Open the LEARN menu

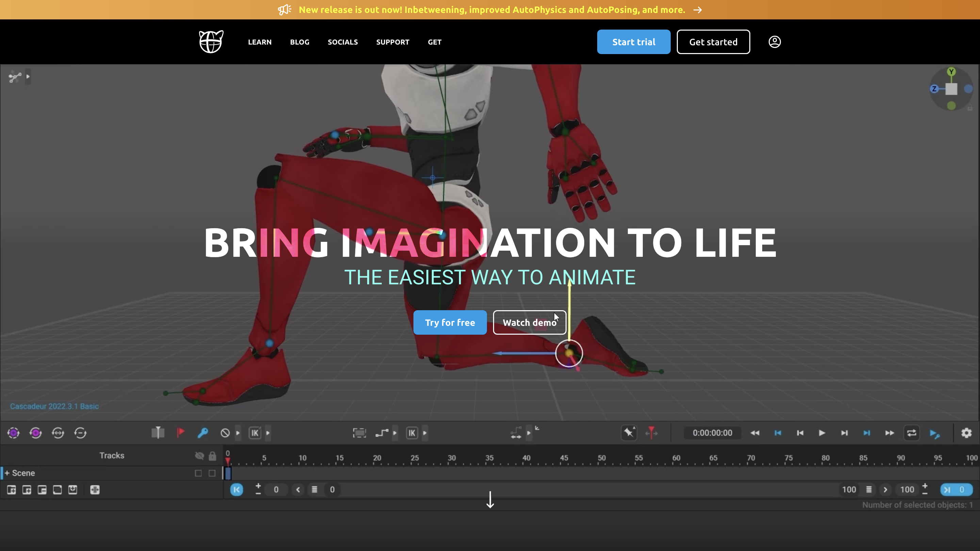[x=260, y=42]
